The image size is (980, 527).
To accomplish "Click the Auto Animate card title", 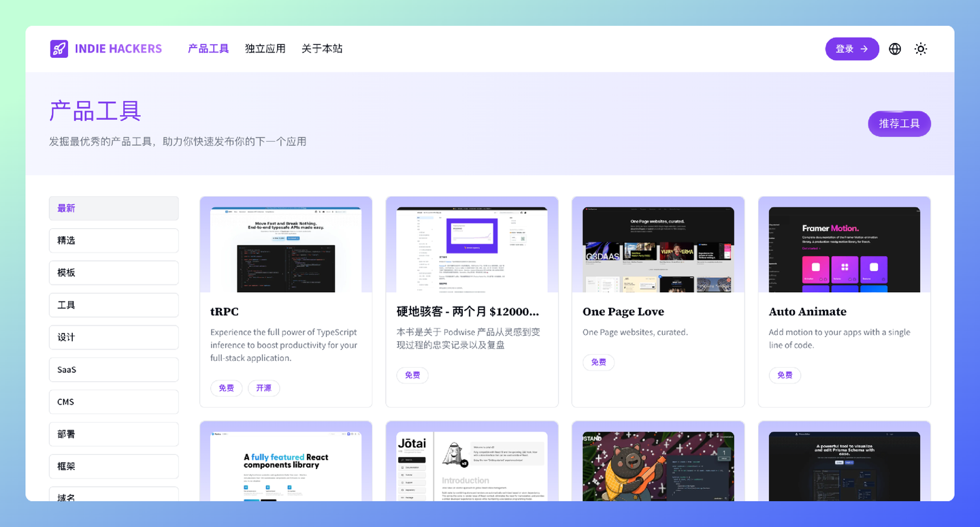I will coord(808,312).
